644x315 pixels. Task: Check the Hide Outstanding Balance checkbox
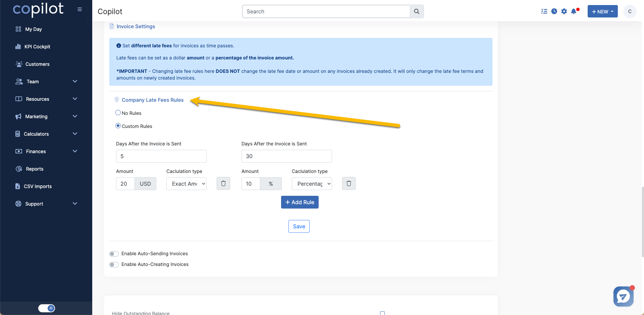tap(382, 313)
